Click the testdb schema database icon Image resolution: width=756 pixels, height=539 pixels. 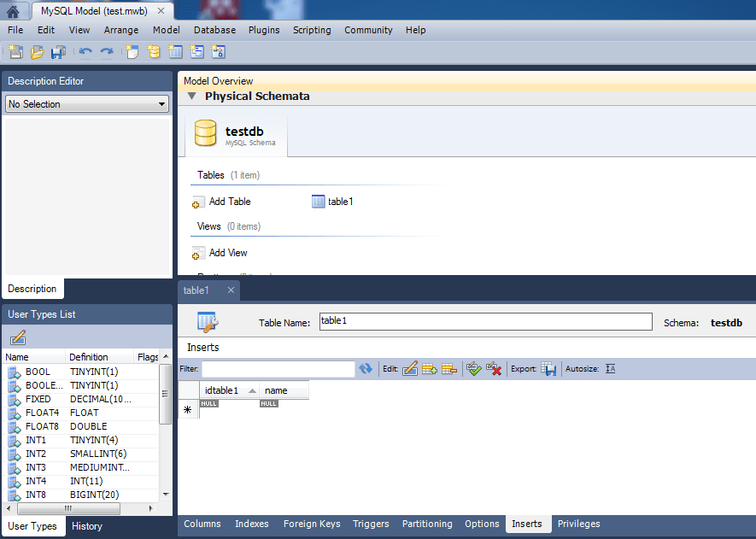point(205,133)
